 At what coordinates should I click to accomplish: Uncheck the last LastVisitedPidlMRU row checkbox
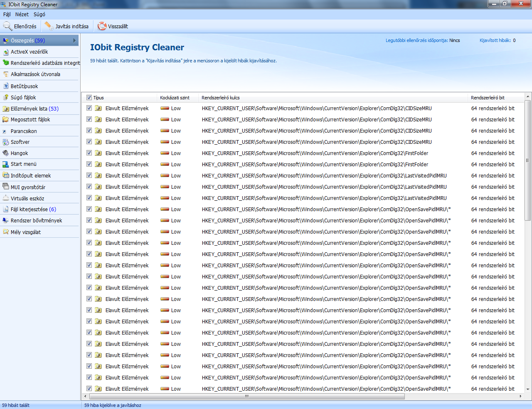[89, 198]
